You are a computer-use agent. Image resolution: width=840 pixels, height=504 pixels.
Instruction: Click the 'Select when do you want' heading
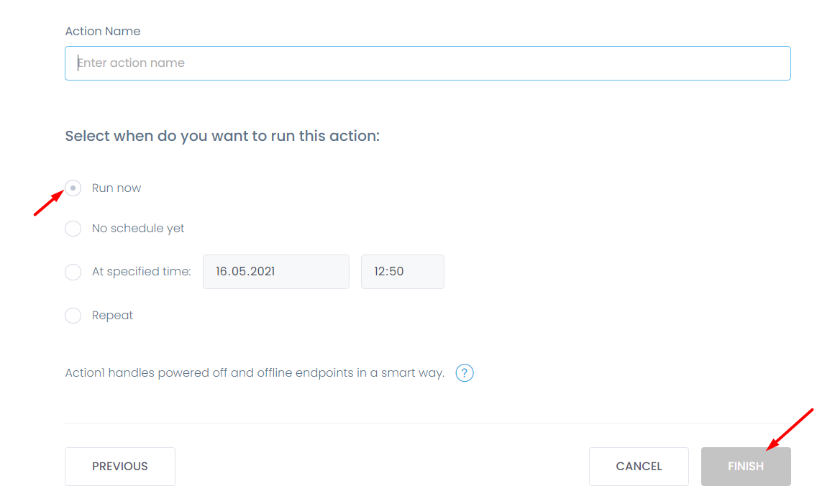click(222, 136)
